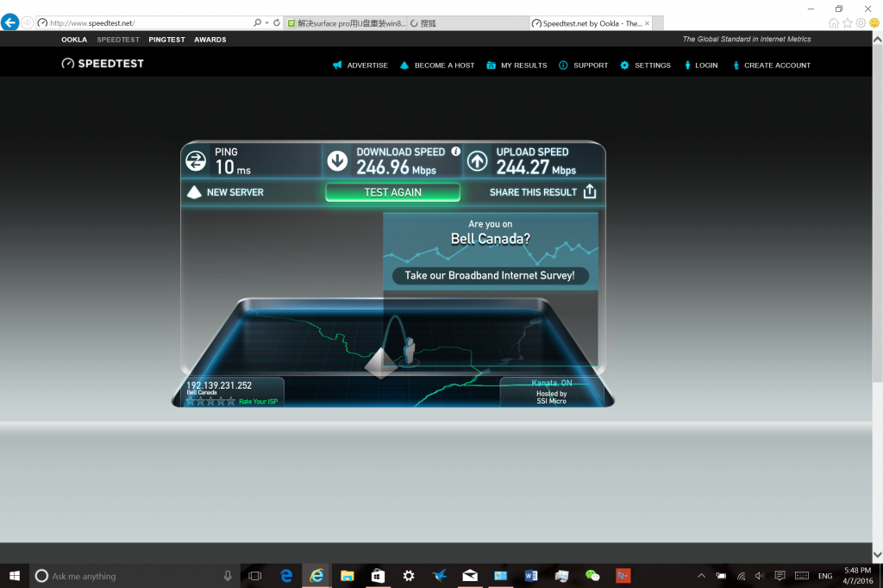Click the server pyramid marker on map
This screenshot has height=588, width=883.
click(x=380, y=363)
